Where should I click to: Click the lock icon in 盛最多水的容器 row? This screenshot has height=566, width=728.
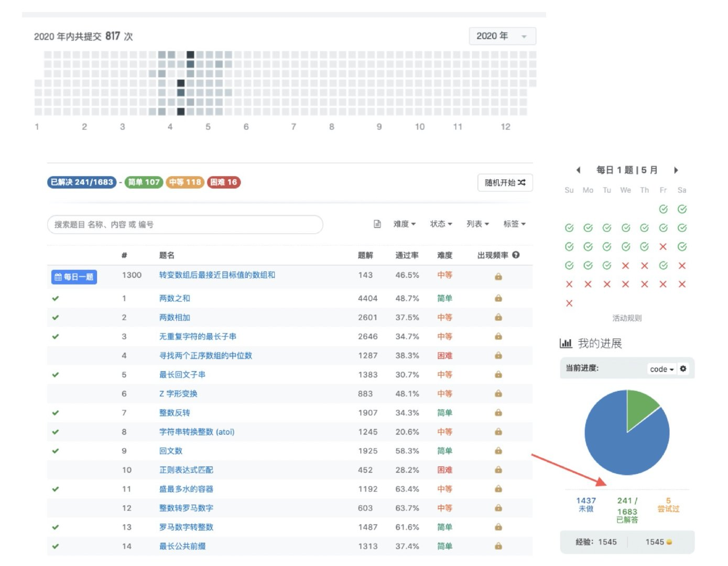point(498,489)
